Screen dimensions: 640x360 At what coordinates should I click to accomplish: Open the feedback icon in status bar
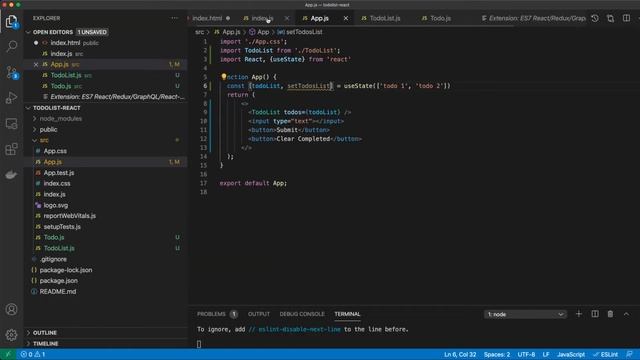tap(630, 354)
